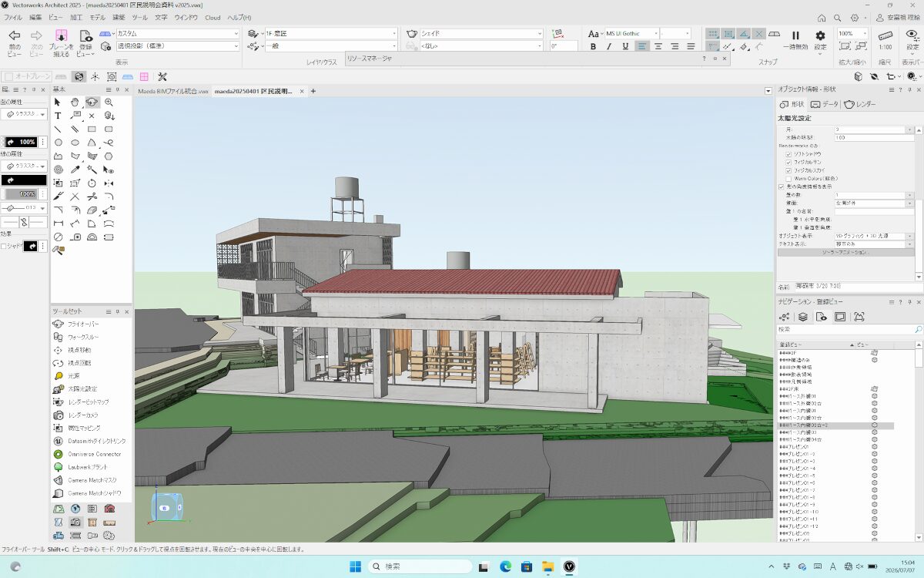
Task: Toggle 光の角度情報を表示 checkbox
Action: click(x=782, y=187)
